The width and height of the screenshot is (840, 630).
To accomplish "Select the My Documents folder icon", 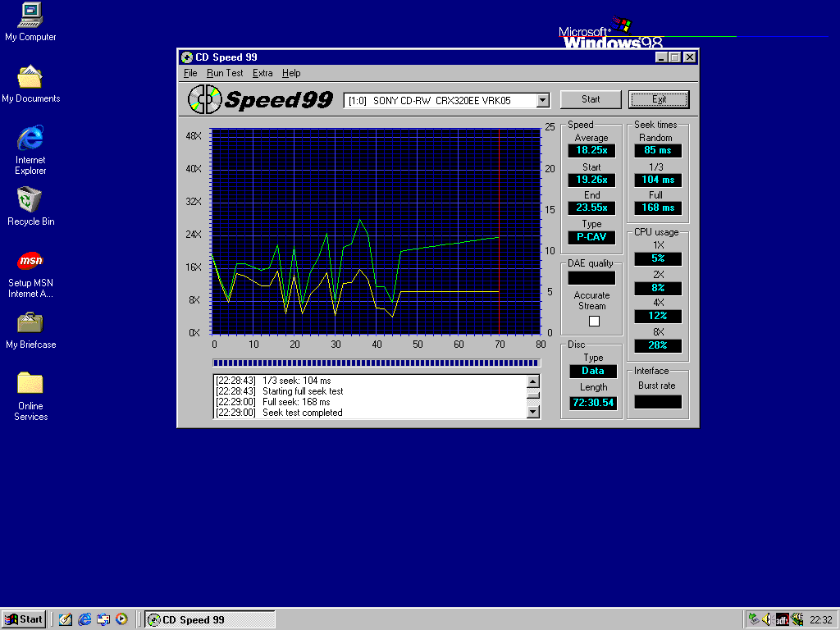I will pyautogui.click(x=30, y=77).
